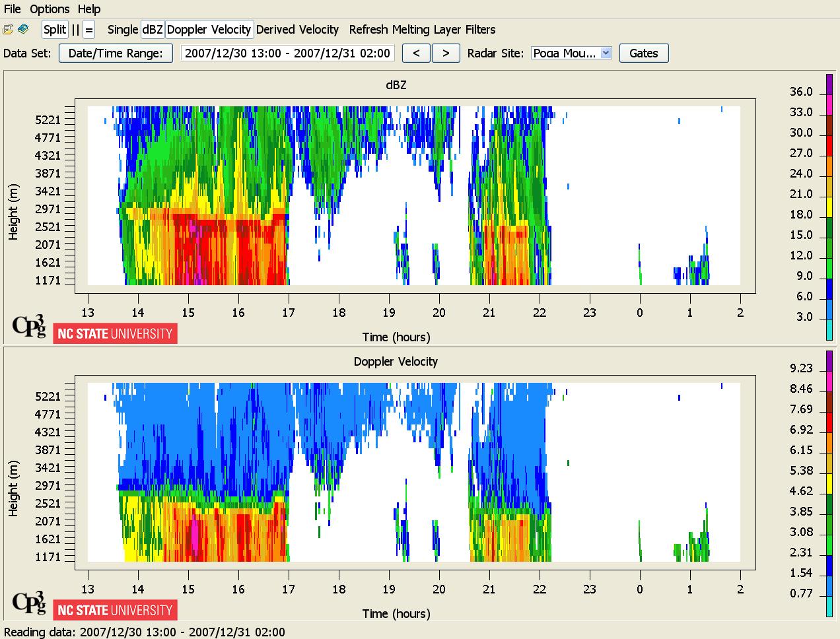Screen dimensions: 840x639
Task: Click the Doppler Velocity color scale bar
Action: (829, 484)
